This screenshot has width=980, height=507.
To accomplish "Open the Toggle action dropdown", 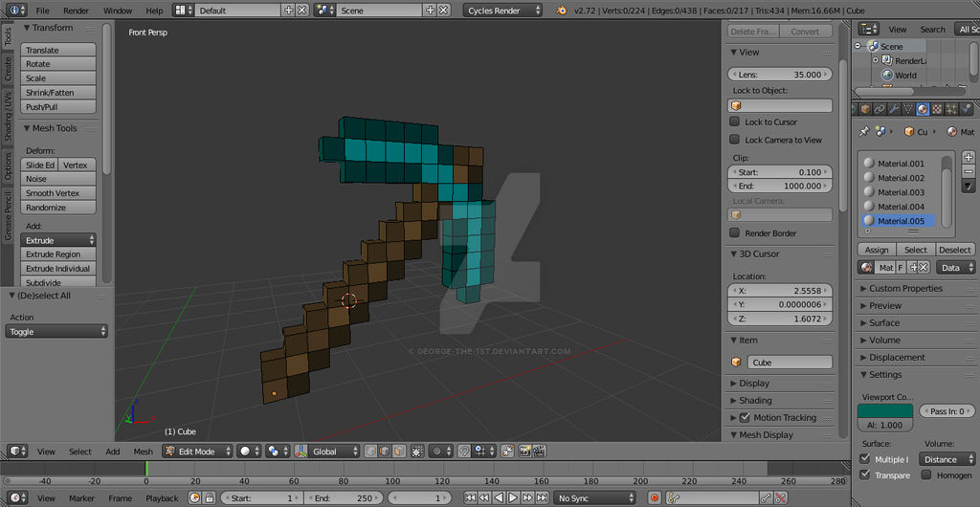I will pyautogui.click(x=56, y=332).
